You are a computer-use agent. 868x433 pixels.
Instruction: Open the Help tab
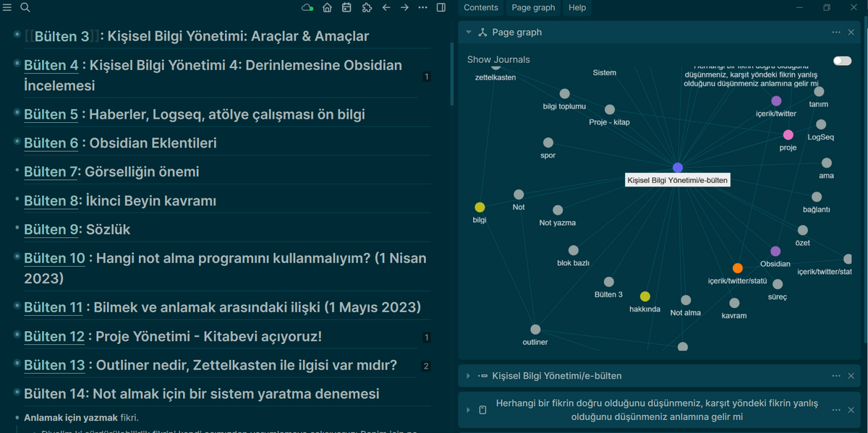pos(577,7)
